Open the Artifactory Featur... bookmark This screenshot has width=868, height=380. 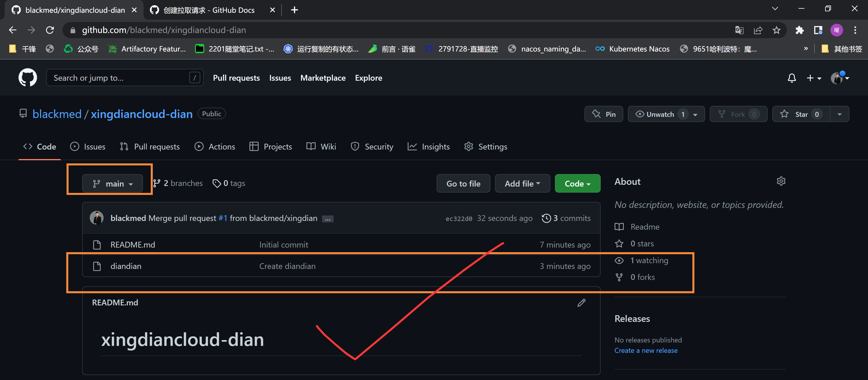pos(147,49)
